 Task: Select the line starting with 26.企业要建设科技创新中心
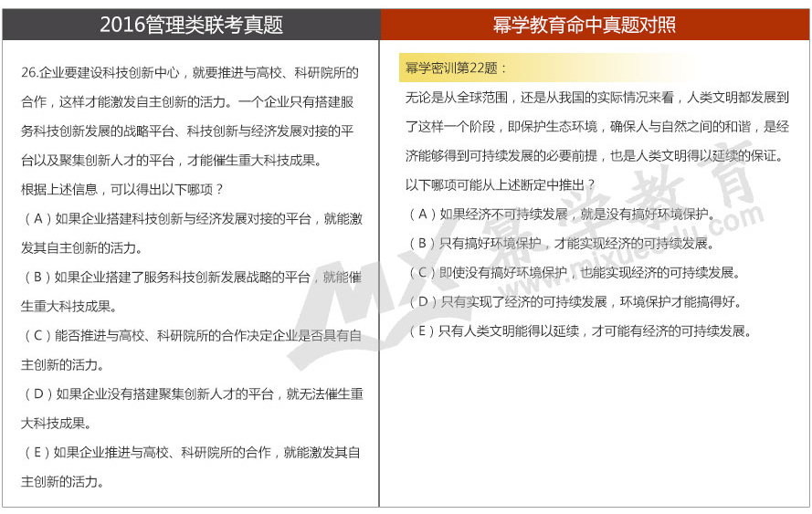coord(190,72)
